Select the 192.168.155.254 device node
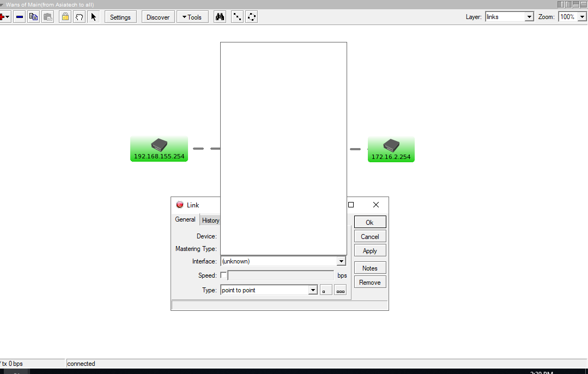This screenshot has width=588, height=374. point(159,149)
